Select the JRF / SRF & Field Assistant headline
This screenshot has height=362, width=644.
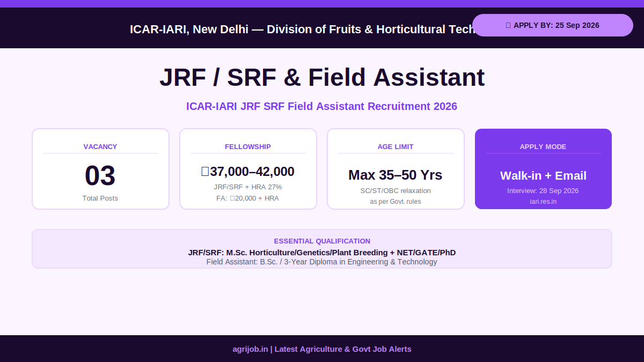coord(322,77)
